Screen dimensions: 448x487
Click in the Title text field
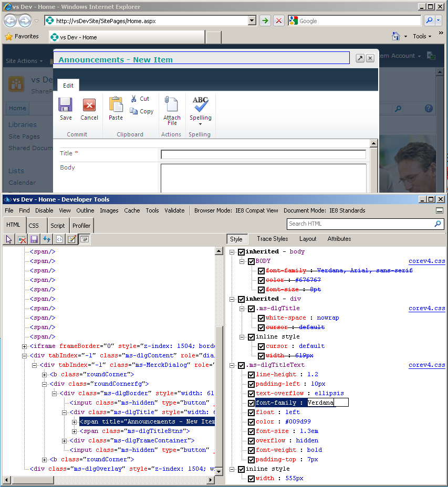[x=263, y=154]
